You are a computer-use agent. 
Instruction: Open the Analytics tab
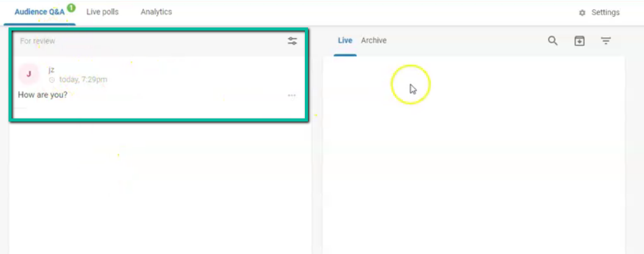point(156,12)
